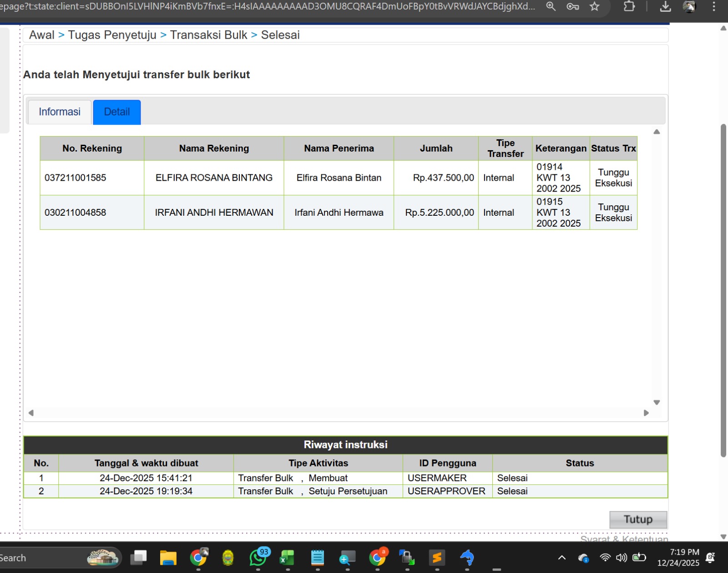728x573 pixels.
Task: Select the Detail tab
Action: click(117, 112)
